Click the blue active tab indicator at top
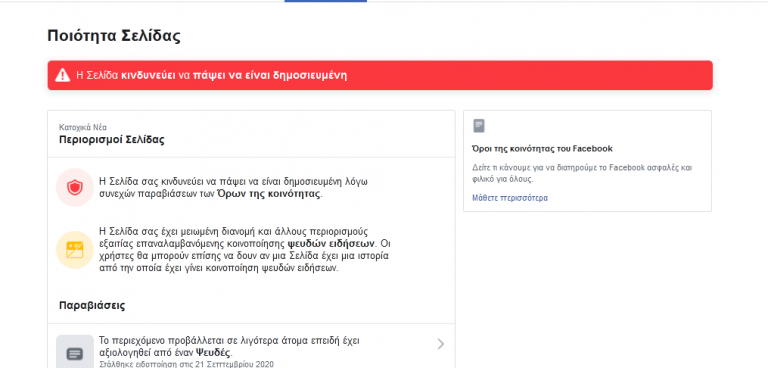Viewport: 768px width, 368px height. 326,1
